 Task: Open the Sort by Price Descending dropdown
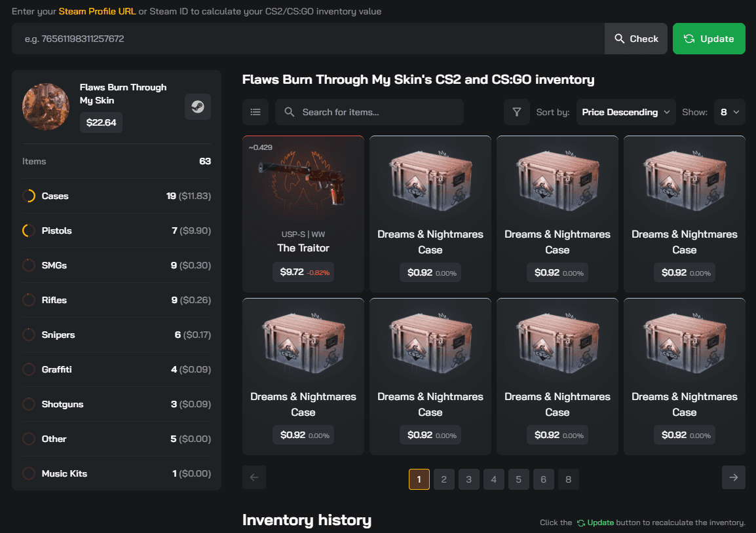tap(626, 112)
